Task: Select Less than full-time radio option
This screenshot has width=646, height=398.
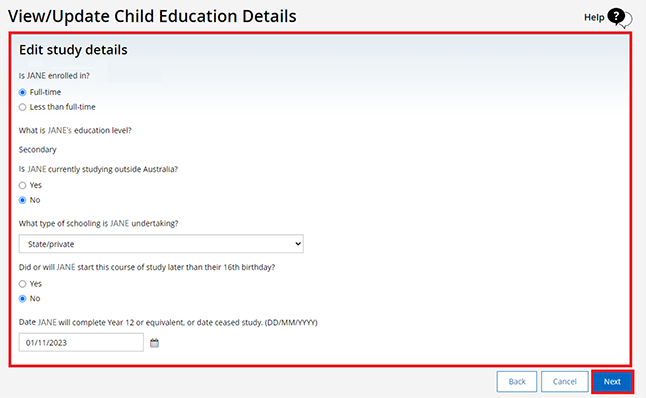Action: pos(23,107)
